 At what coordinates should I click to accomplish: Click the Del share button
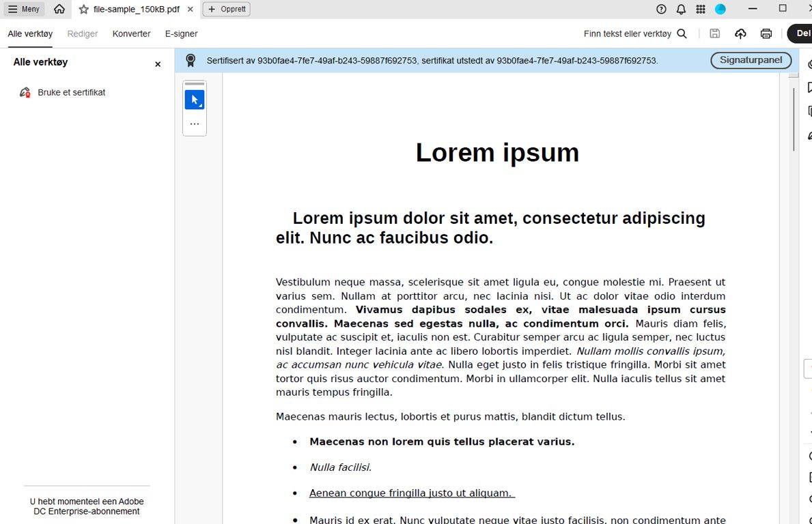[x=803, y=33]
